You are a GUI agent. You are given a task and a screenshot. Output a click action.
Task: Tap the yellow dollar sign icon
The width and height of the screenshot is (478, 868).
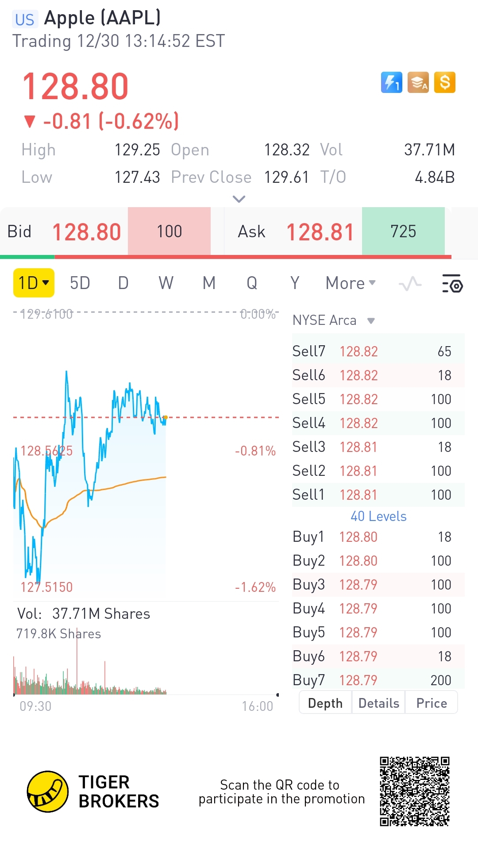coord(445,82)
